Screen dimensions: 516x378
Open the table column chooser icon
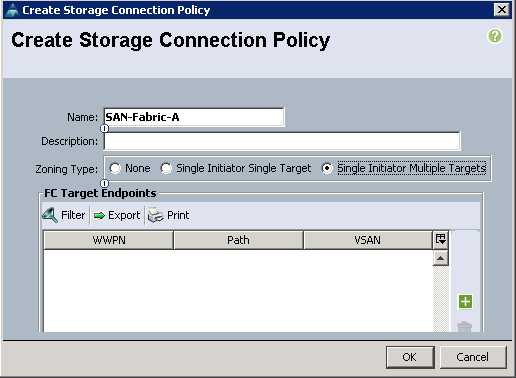441,240
